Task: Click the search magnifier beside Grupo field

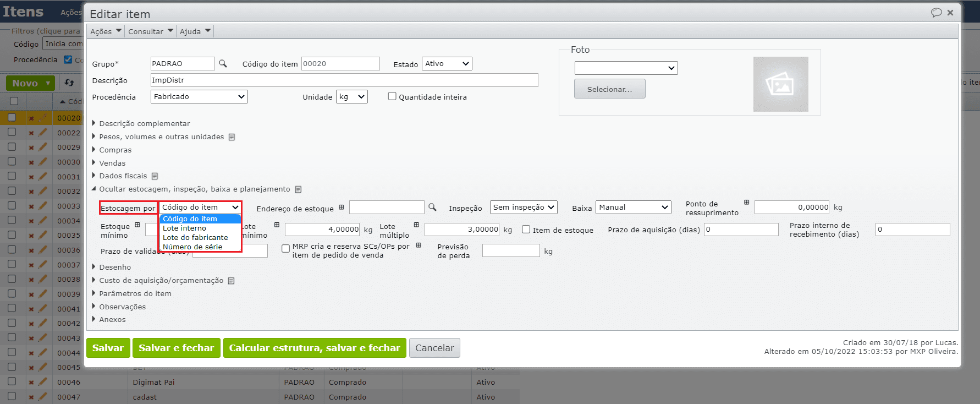Action: [223, 63]
